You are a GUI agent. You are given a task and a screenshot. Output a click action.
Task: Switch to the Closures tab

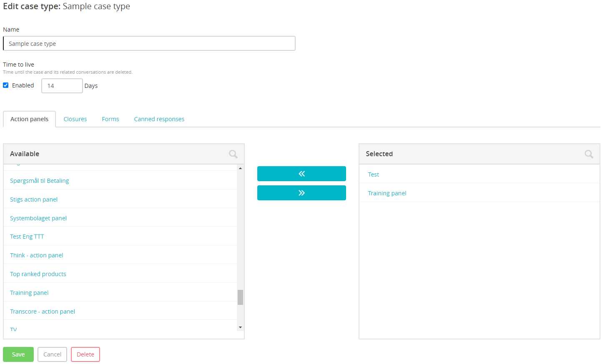75,119
